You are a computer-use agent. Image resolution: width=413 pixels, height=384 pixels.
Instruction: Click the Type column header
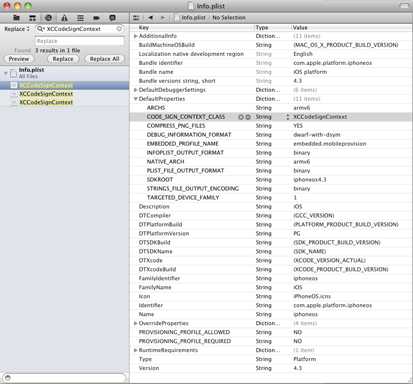coord(272,28)
